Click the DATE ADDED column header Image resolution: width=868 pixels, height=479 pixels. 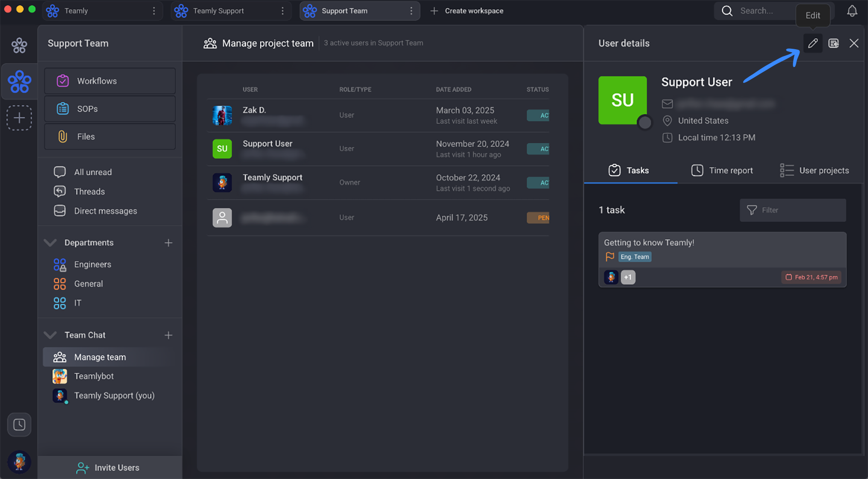(453, 89)
